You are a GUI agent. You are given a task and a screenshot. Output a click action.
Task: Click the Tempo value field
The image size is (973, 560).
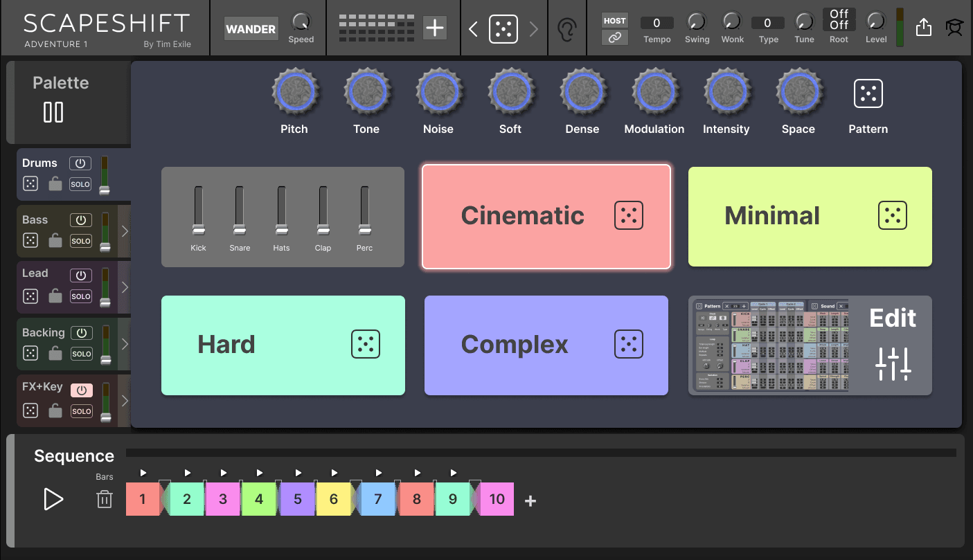tap(657, 24)
